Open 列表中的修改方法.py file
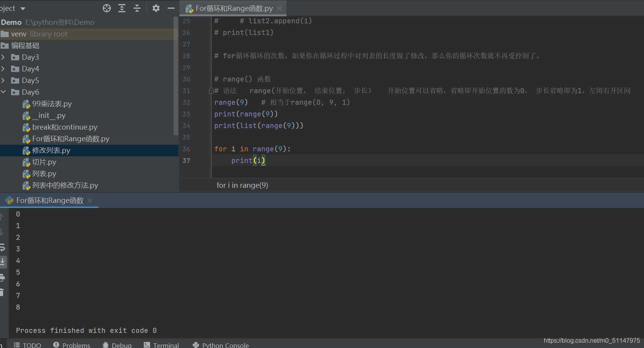The height and width of the screenshot is (348, 644). click(65, 185)
